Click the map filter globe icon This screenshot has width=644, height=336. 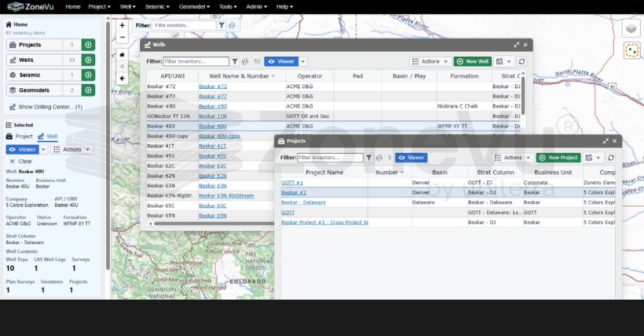(232, 26)
